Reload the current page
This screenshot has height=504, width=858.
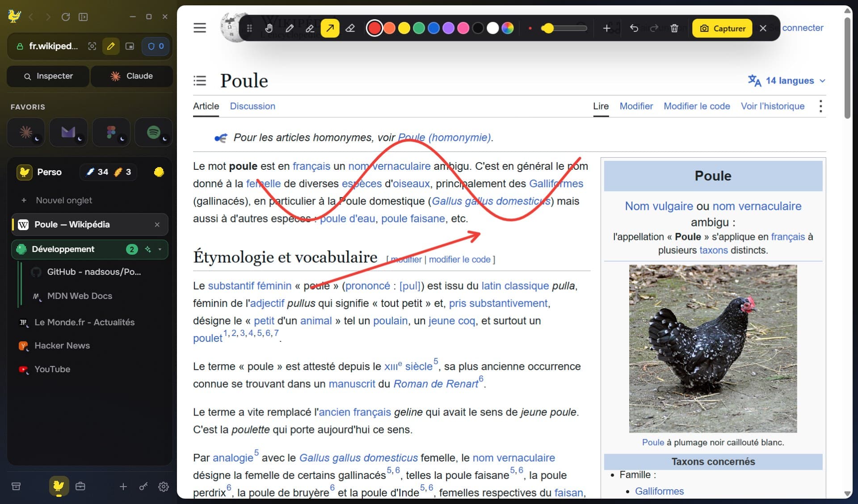click(66, 17)
